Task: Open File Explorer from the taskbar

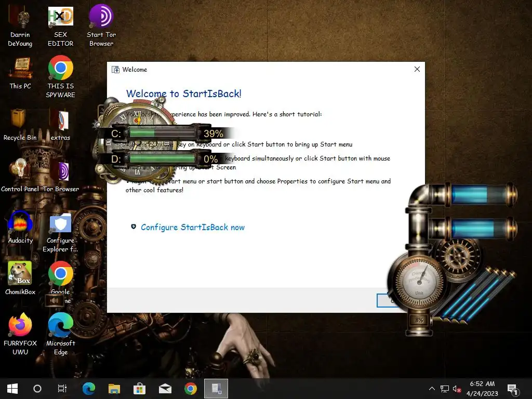Action: tap(114, 389)
